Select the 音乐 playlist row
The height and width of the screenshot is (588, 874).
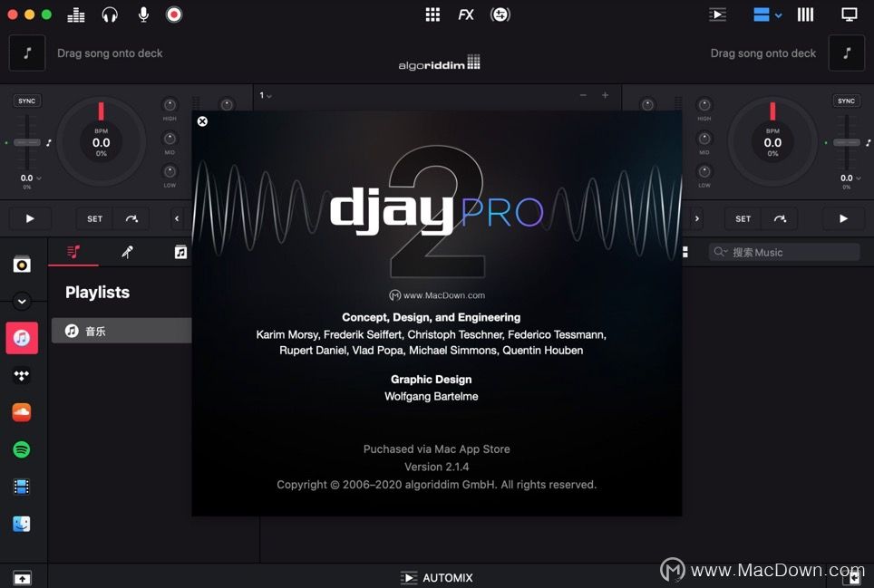coord(121,331)
